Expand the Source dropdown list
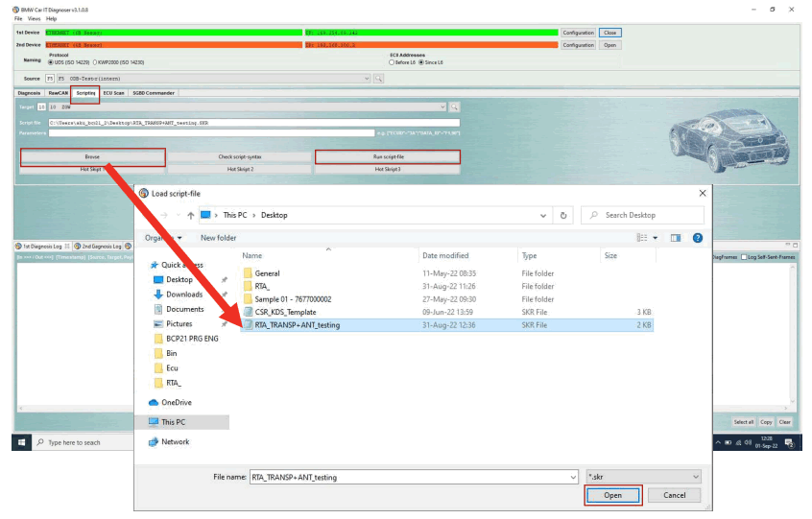The height and width of the screenshot is (519, 812). (367, 79)
